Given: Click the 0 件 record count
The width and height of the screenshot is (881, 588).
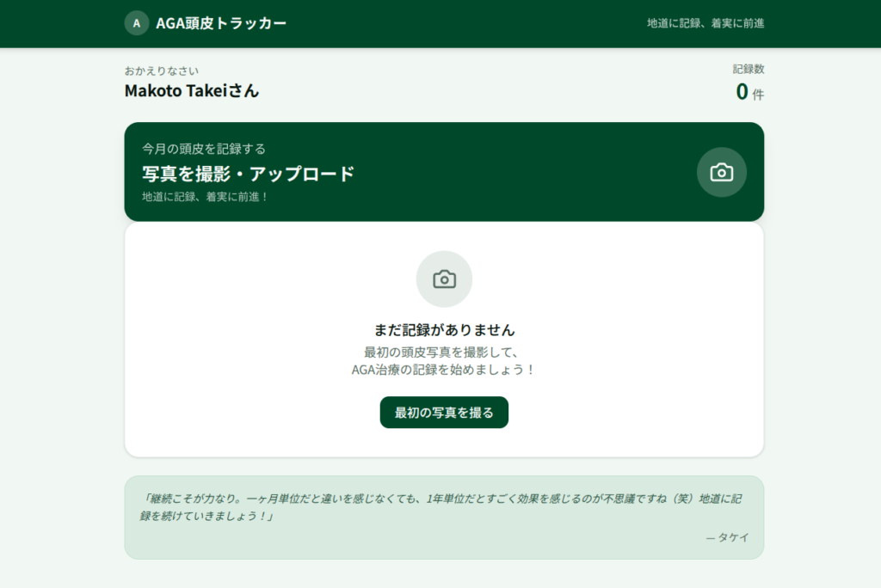Looking at the screenshot, I should coord(749,92).
